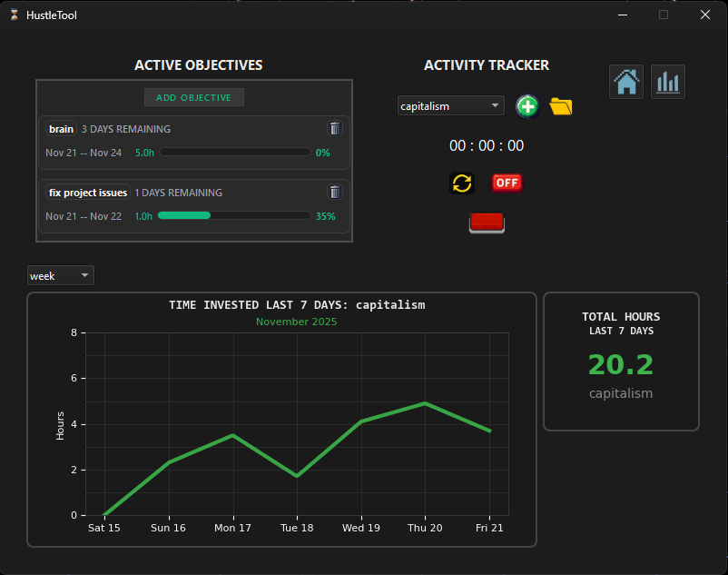Select the fix project issues name tag
728x575 pixels.
tap(88, 193)
